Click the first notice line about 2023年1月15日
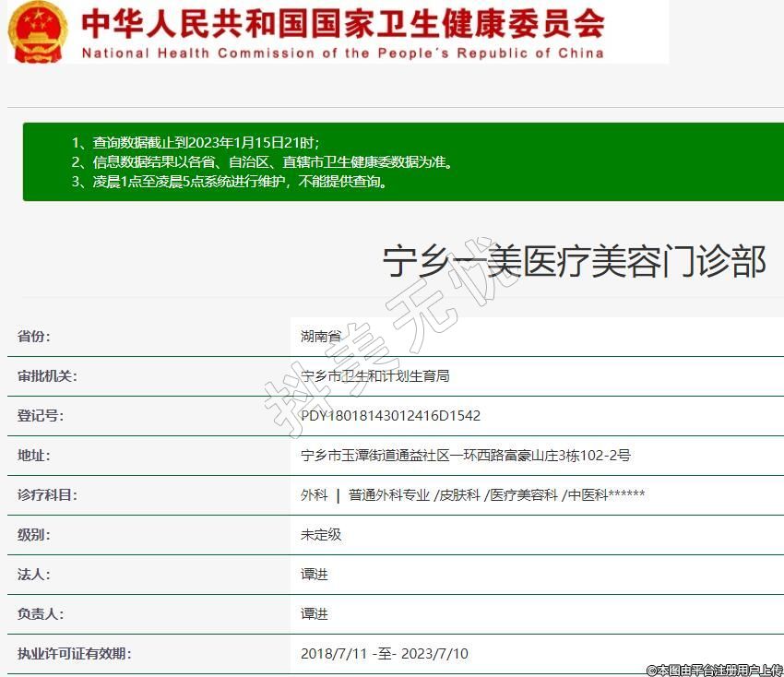The height and width of the screenshot is (677, 784). click(x=196, y=142)
